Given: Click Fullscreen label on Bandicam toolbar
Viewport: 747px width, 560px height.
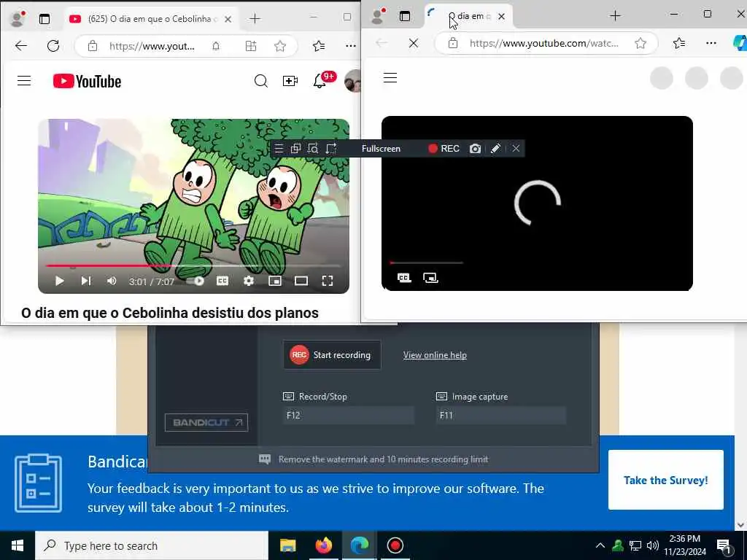Looking at the screenshot, I should point(381,149).
